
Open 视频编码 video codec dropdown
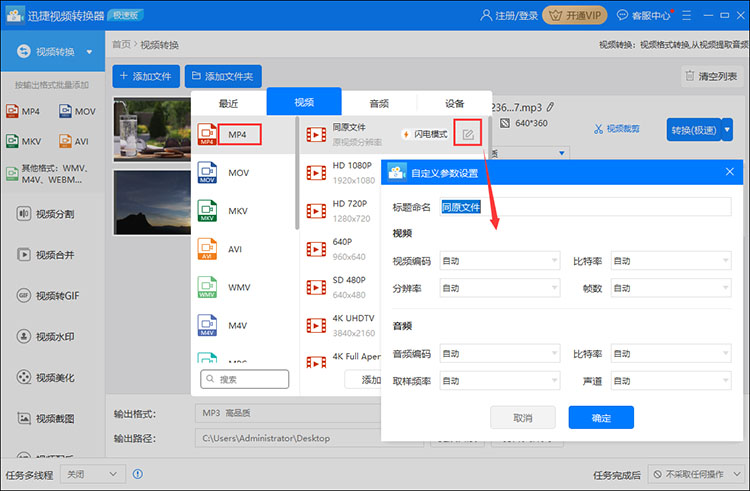(x=500, y=261)
